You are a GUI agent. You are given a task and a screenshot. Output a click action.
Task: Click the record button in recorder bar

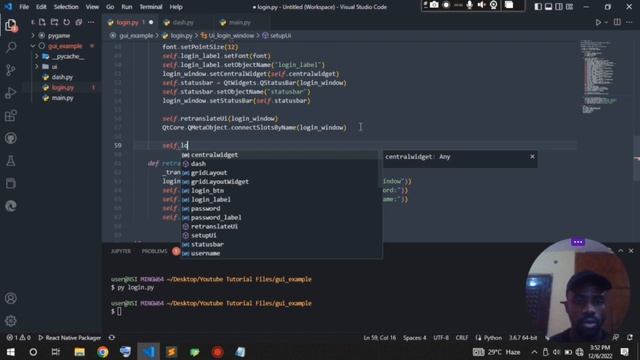click(446, 5)
